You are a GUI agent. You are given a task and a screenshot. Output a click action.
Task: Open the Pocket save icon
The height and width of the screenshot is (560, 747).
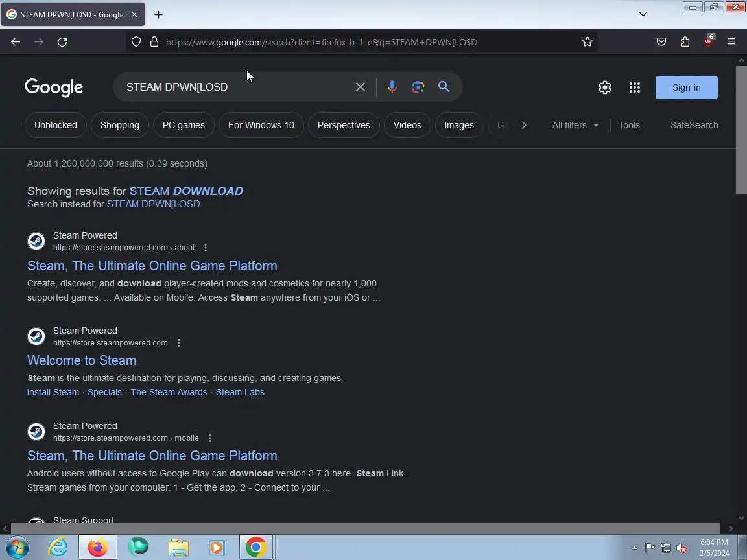click(x=661, y=42)
